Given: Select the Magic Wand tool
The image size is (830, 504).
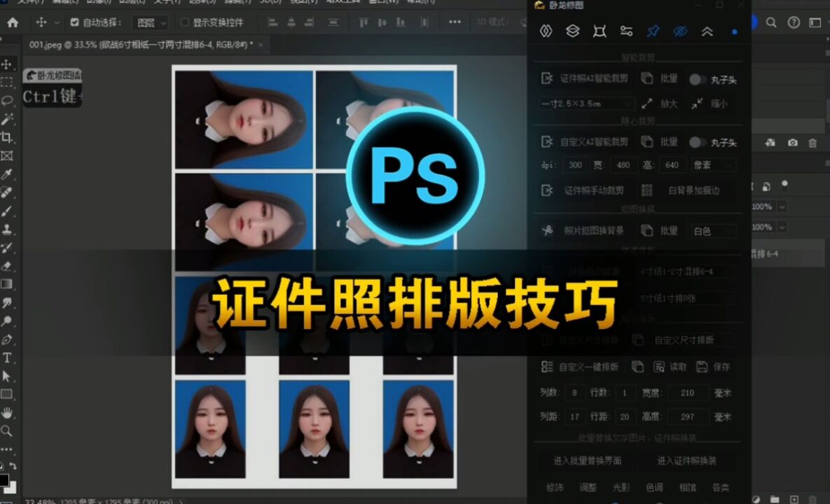Looking at the screenshot, I should point(7,119).
